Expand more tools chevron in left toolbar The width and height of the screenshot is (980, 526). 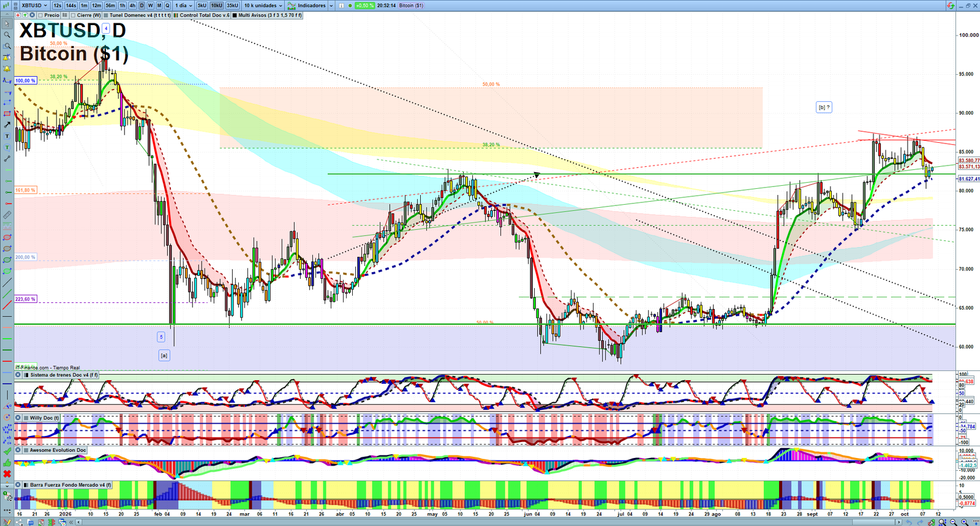coord(7,486)
